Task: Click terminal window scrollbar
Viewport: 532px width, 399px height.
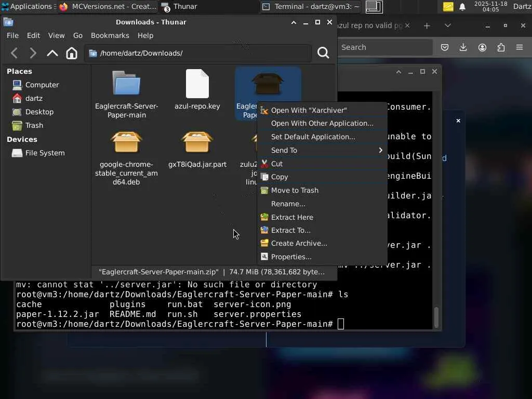Action: [x=436, y=317]
